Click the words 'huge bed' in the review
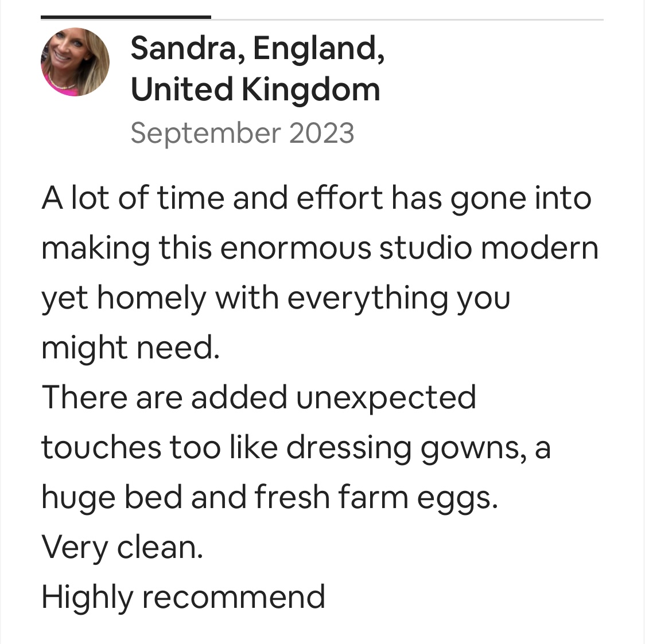The width and height of the screenshot is (645, 644). [112, 498]
